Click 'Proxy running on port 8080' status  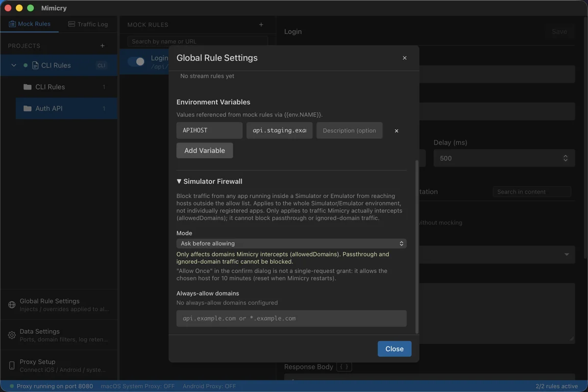coord(51,386)
